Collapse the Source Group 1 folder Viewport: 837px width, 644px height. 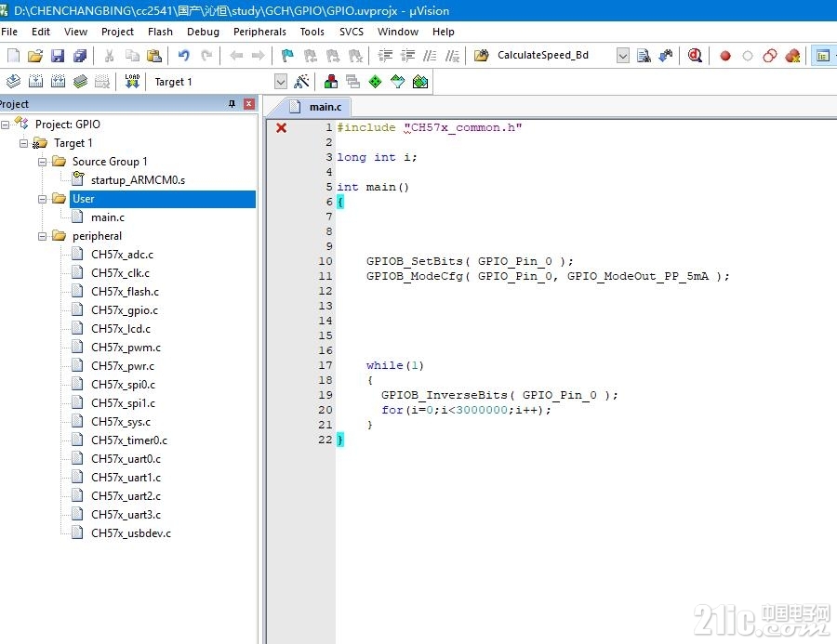(42, 162)
